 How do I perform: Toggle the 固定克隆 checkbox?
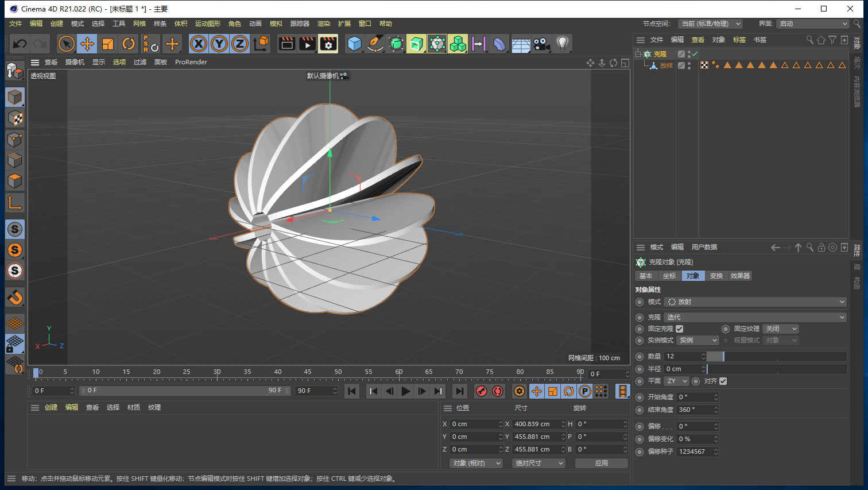680,329
